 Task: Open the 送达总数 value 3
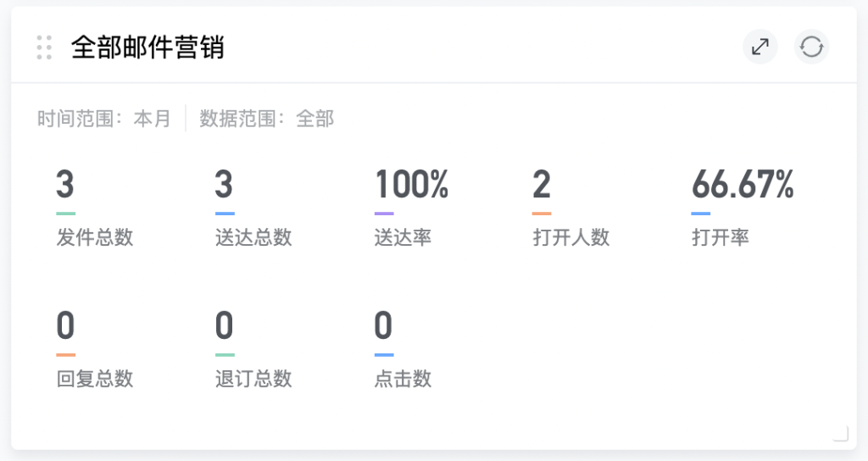(224, 185)
